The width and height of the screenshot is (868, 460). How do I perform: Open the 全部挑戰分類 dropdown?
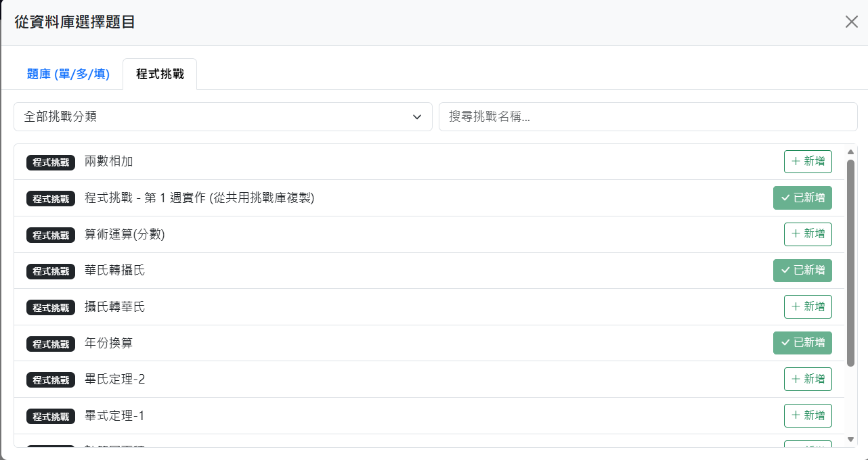(x=223, y=117)
